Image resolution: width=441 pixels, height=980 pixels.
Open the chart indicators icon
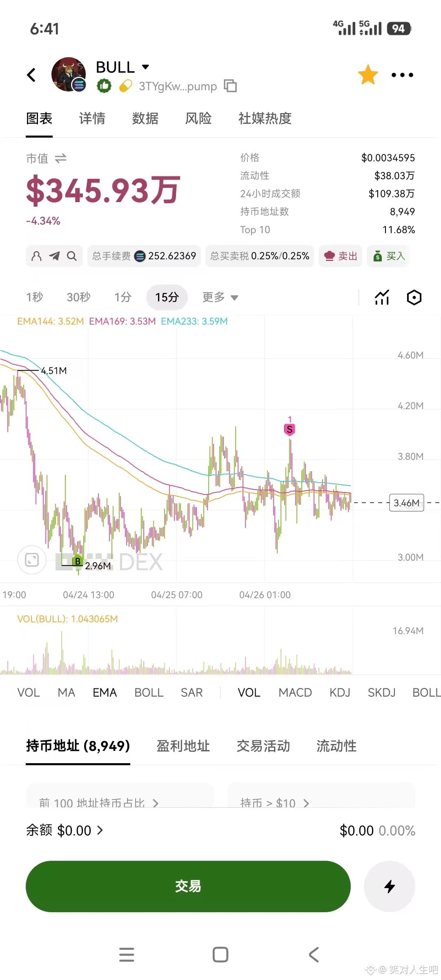click(382, 297)
